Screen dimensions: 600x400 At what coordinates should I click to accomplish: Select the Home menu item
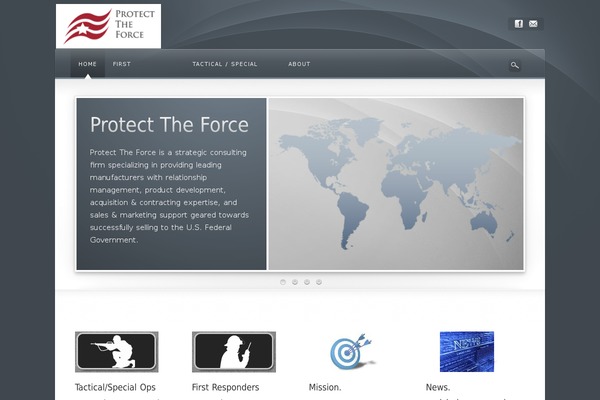pyautogui.click(x=88, y=64)
